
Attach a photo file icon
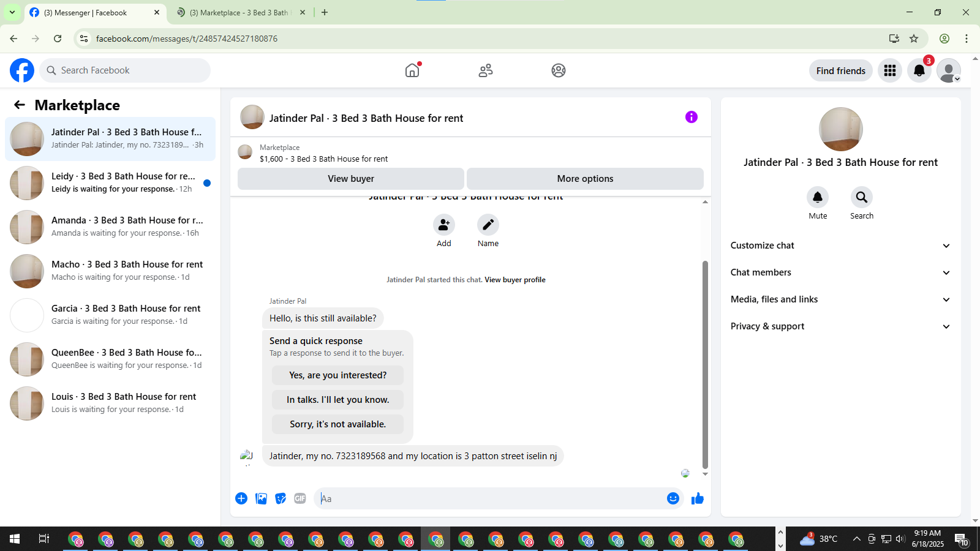coord(261,498)
